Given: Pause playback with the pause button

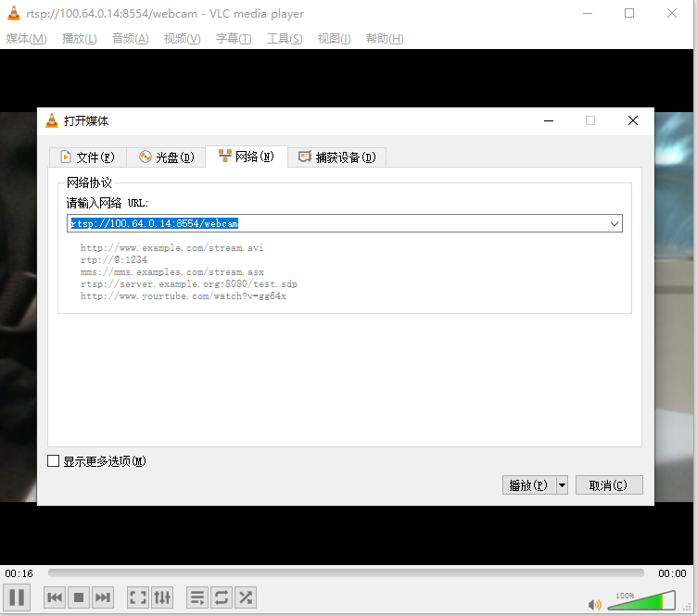Looking at the screenshot, I should coord(17,597).
